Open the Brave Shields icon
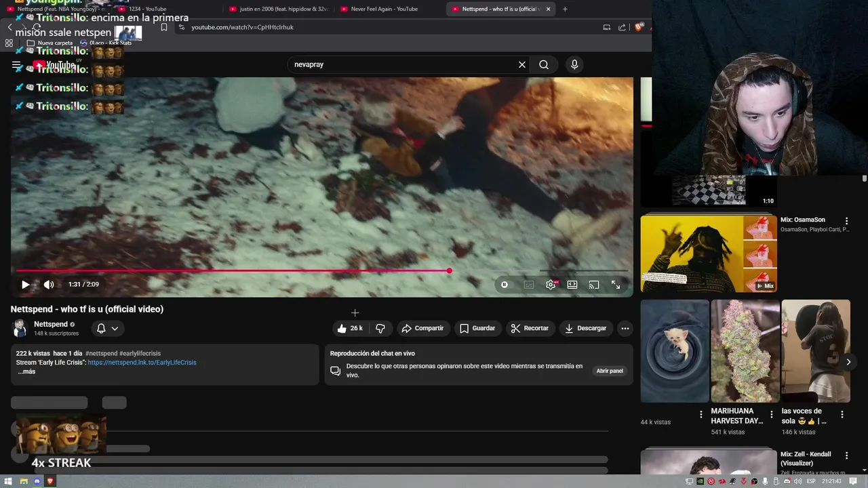This screenshot has width=868, height=488. [639, 27]
